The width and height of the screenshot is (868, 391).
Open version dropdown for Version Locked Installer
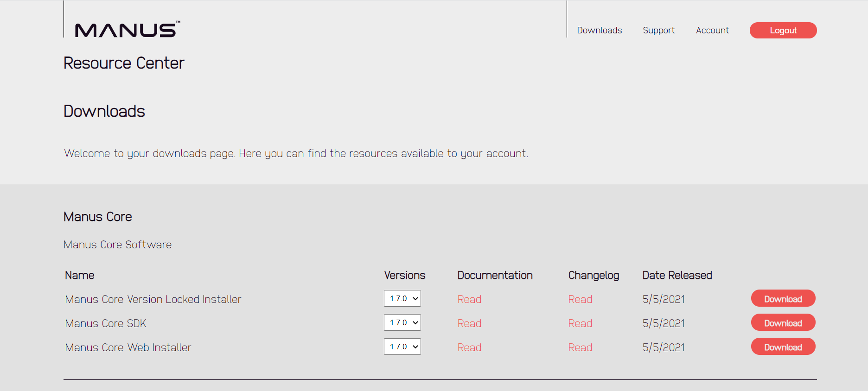click(402, 298)
